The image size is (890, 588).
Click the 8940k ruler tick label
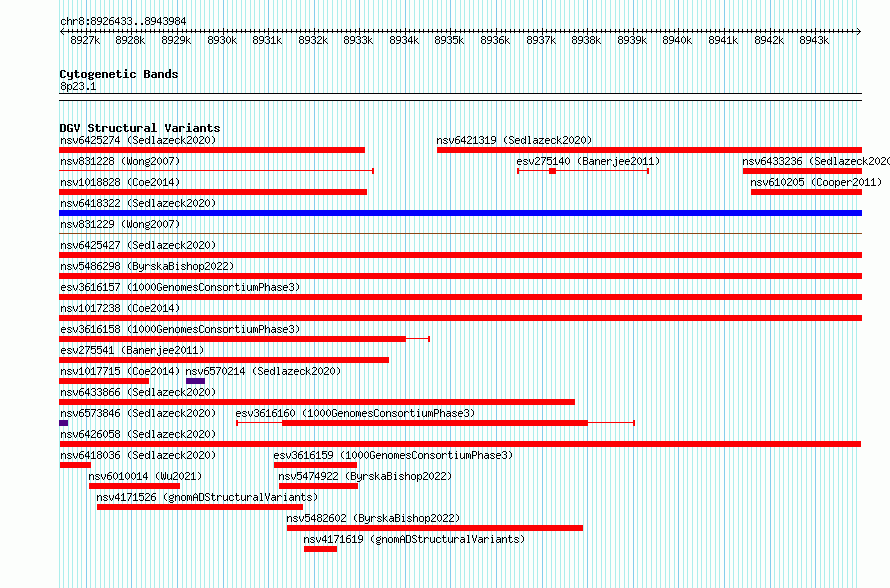[x=677, y=40]
